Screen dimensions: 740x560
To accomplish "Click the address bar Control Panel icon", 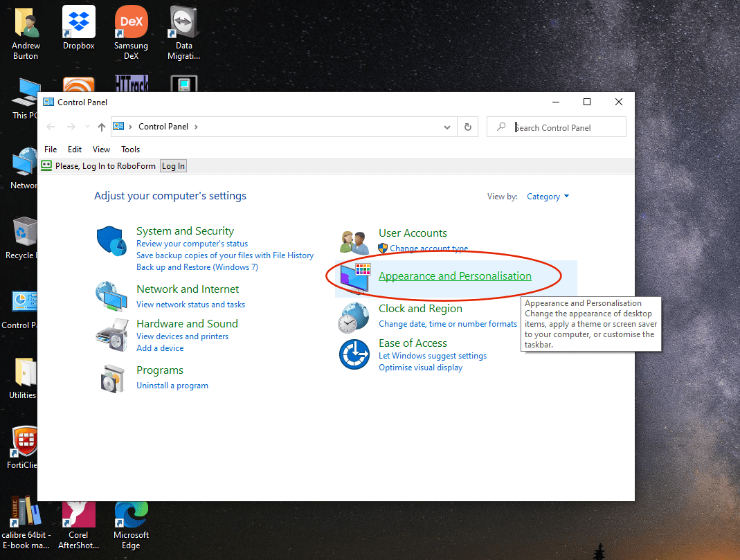I will (118, 127).
